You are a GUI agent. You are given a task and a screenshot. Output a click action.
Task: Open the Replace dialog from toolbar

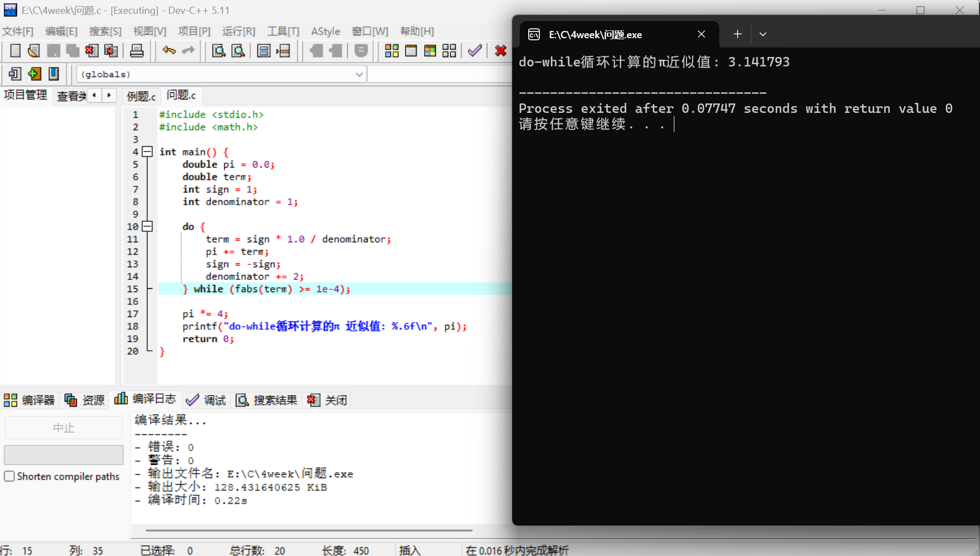[238, 51]
